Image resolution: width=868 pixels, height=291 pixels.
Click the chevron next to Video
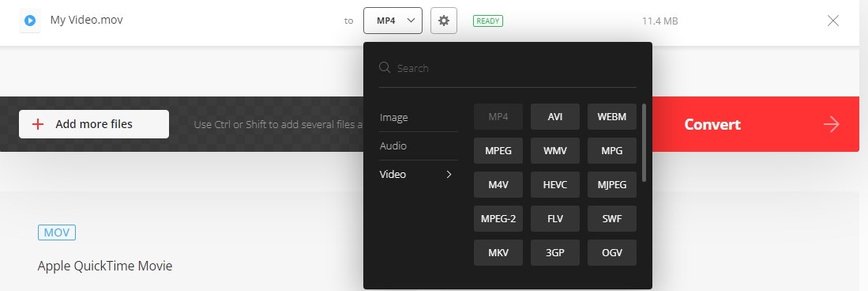pos(449,174)
